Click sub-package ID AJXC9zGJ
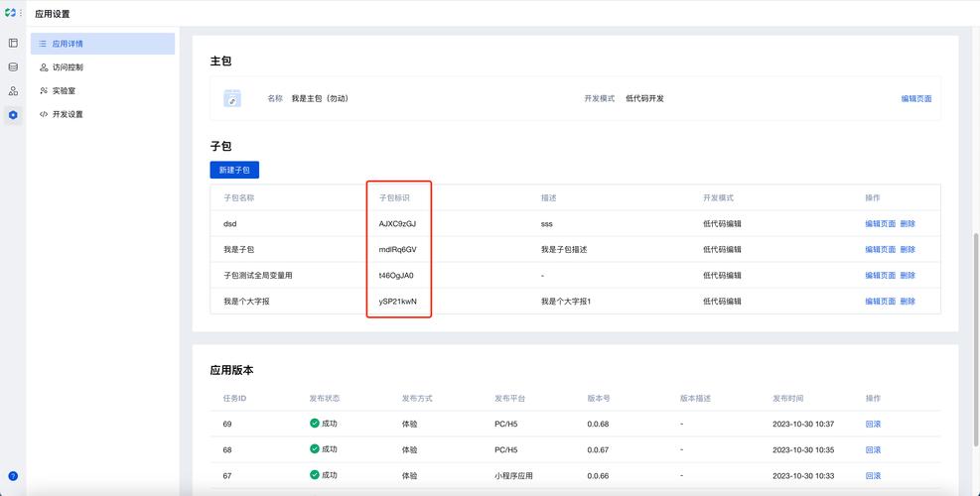Screen dimensions: 980x496 point(397,223)
